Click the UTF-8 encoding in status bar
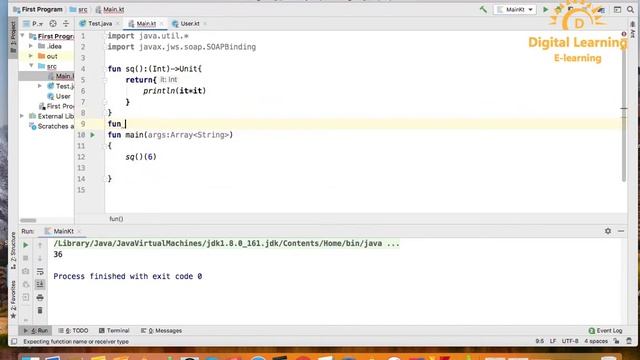640x360 pixels. (x=570, y=341)
